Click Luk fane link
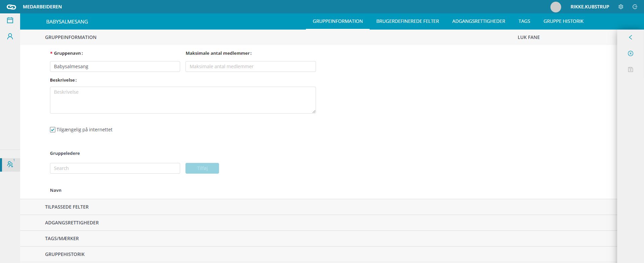The height and width of the screenshot is (263, 644). point(529,37)
